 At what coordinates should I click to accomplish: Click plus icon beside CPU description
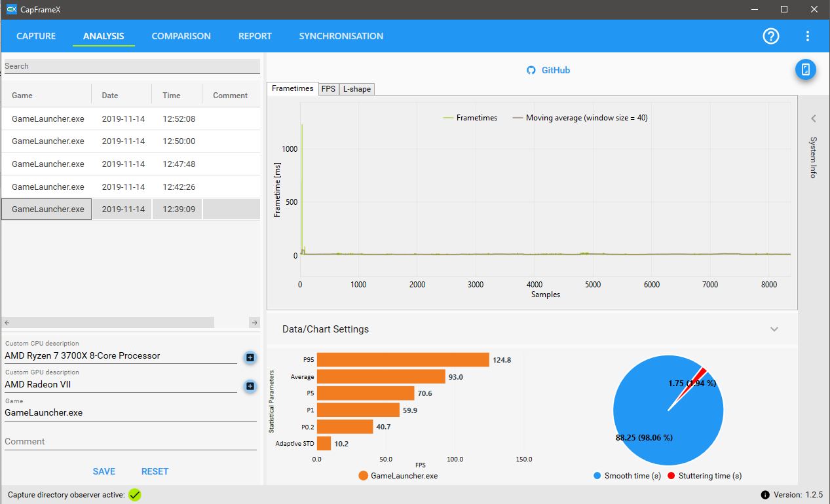(x=250, y=357)
